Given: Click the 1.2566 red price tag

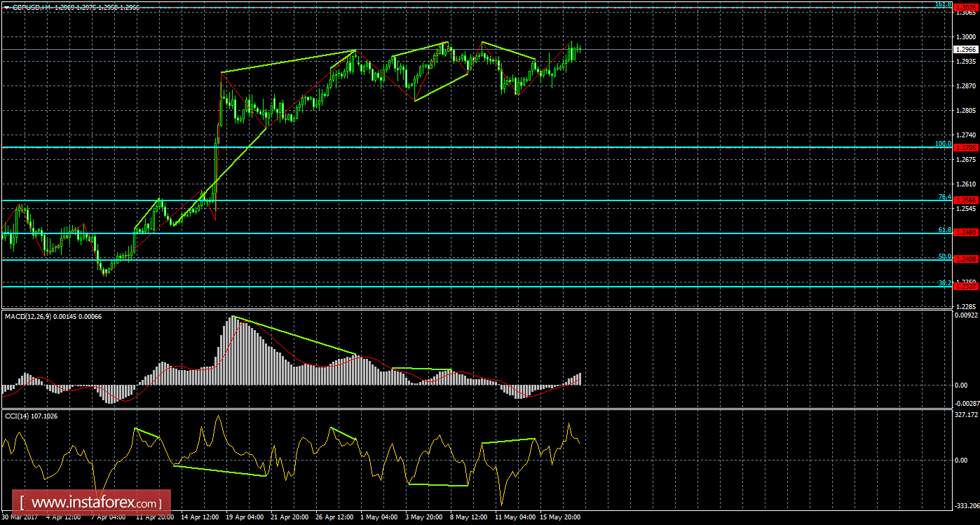Looking at the screenshot, I should click(965, 200).
